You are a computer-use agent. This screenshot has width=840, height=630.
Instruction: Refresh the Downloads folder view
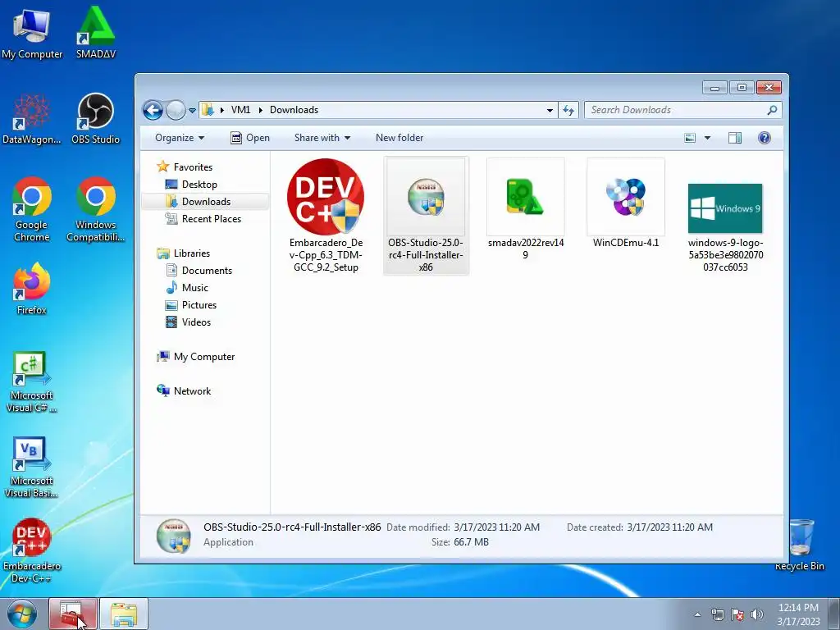pyautogui.click(x=568, y=111)
